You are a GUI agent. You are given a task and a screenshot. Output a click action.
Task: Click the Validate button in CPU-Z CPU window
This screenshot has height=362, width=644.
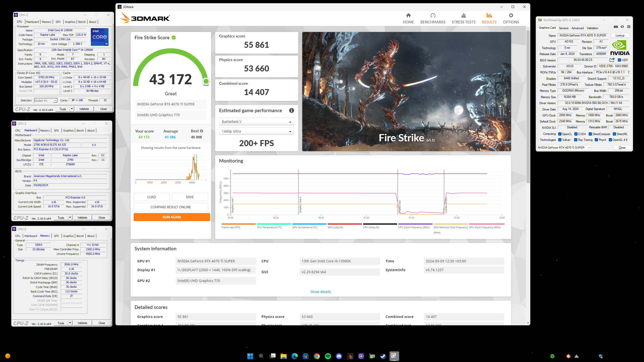tap(84, 109)
